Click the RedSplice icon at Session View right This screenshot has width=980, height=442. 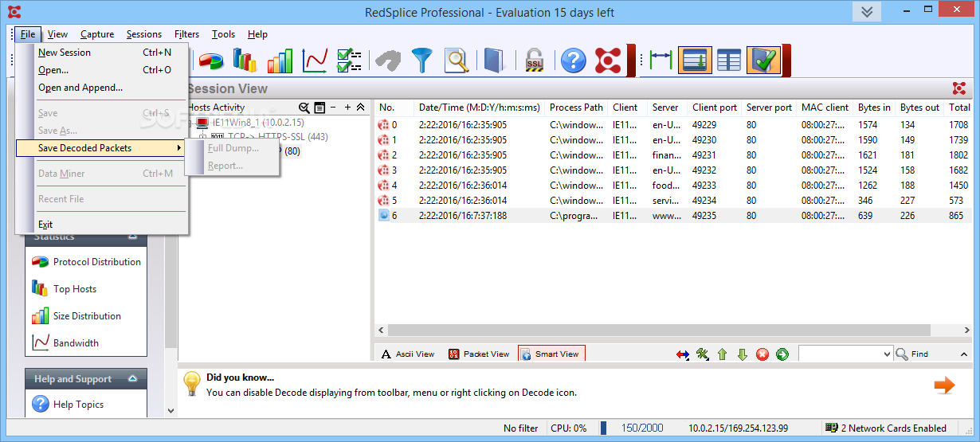pos(959,88)
